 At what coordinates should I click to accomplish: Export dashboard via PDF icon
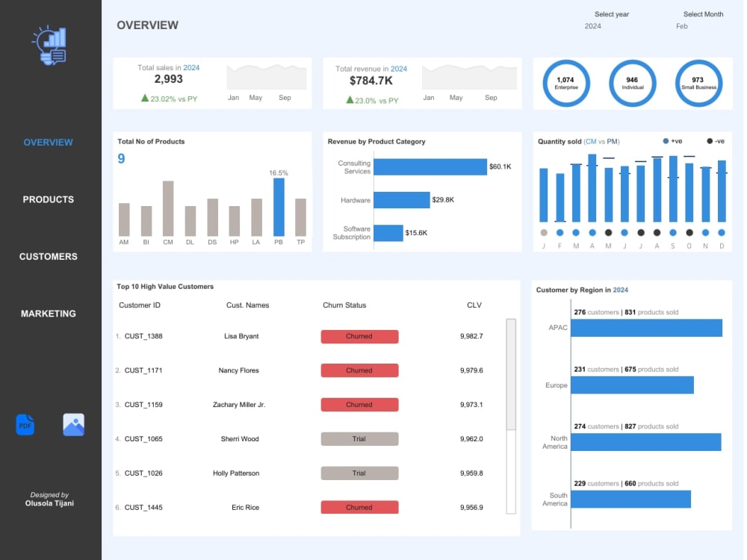[25, 424]
